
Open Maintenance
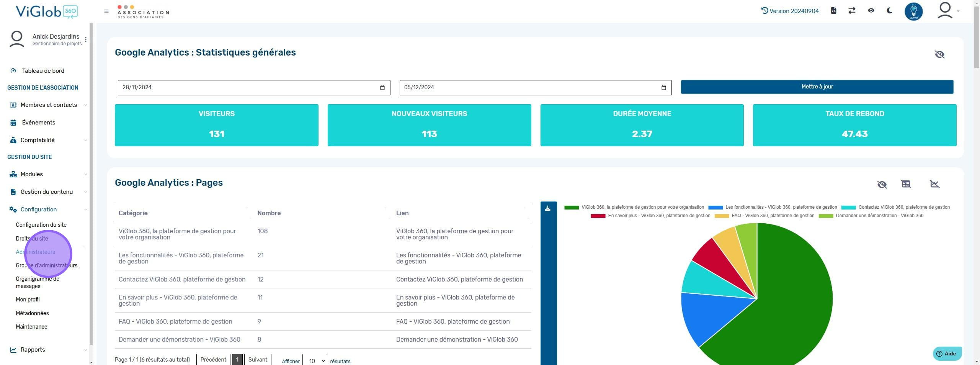(31, 327)
